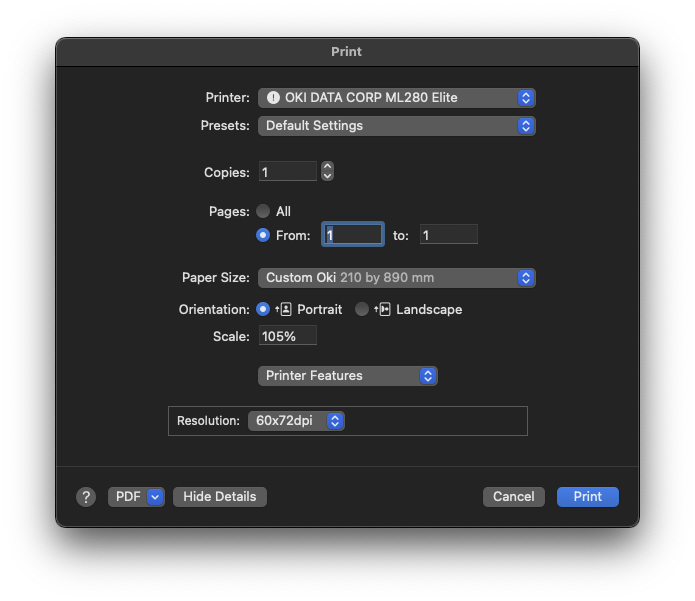Open the Printer Features section popup
Image resolution: width=695 pixels, height=601 pixels.
(x=348, y=376)
